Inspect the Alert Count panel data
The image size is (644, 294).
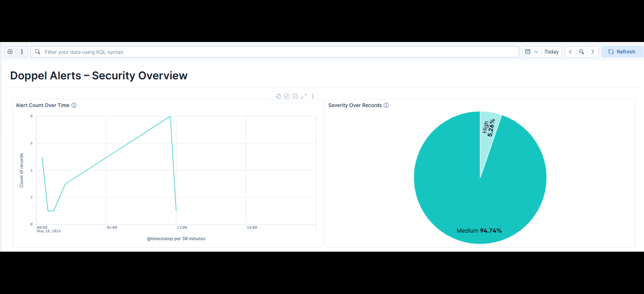(x=295, y=96)
